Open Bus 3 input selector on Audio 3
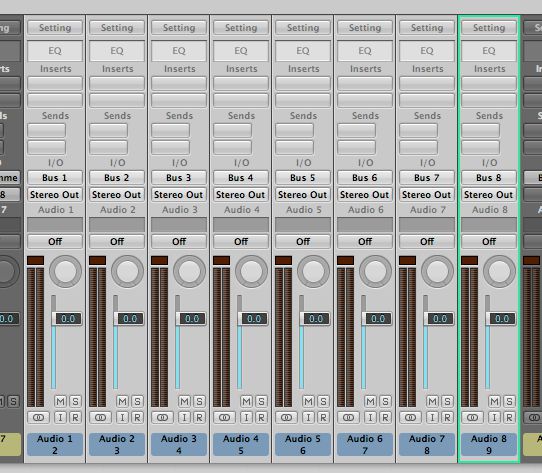Image resolution: width=542 pixels, height=473 pixels. click(179, 178)
